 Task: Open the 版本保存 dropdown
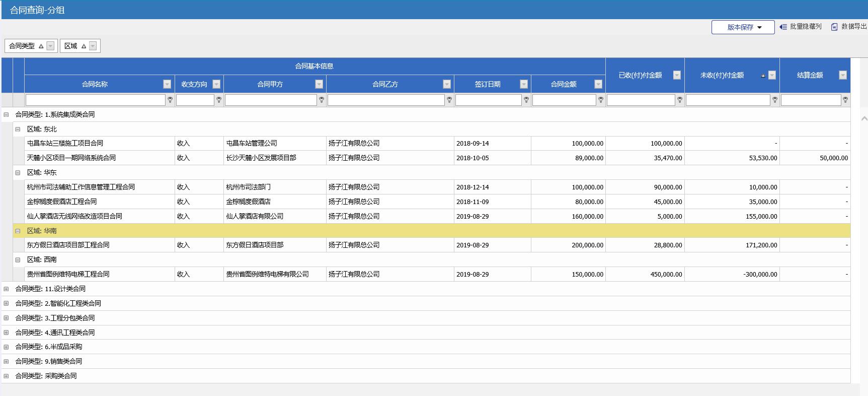743,27
